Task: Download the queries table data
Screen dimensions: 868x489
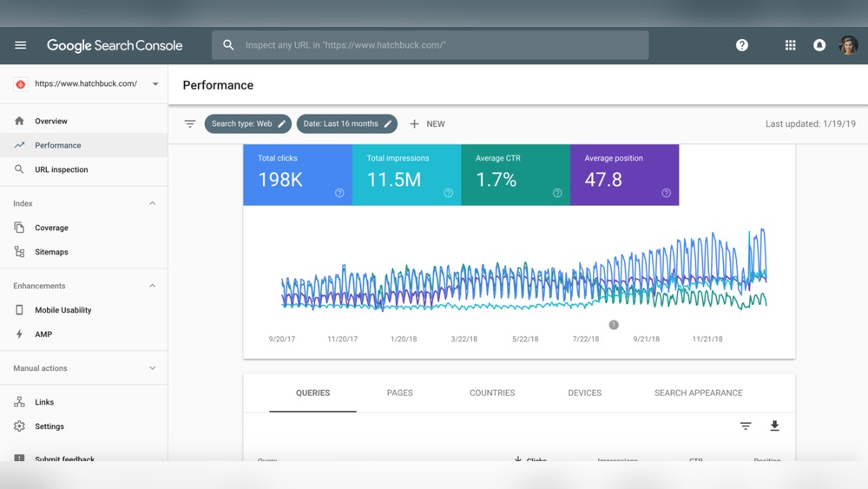Action: point(774,426)
